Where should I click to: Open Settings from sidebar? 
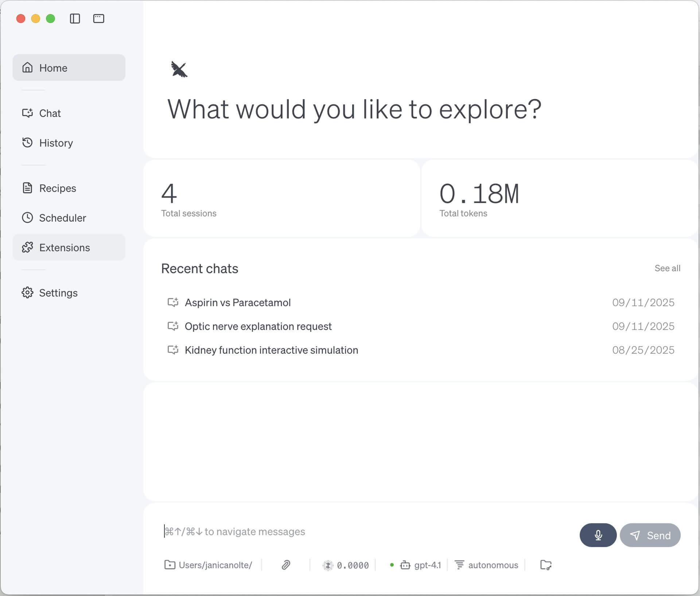tap(58, 293)
